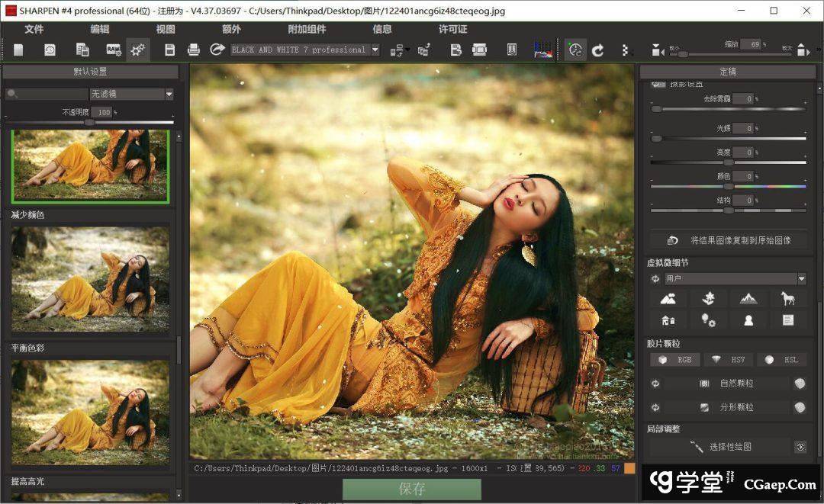The height and width of the screenshot is (504, 824).
Task: Enable HSL film grain mode
Action: click(781, 360)
